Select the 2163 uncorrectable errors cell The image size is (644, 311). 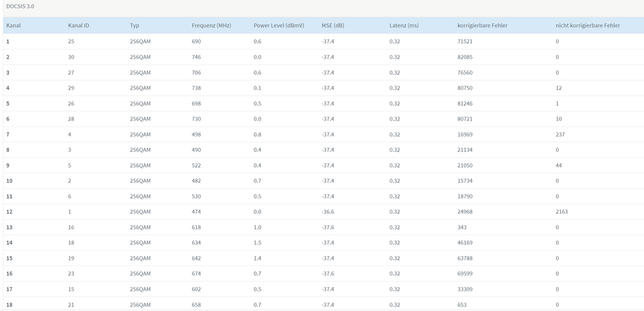[561, 212]
